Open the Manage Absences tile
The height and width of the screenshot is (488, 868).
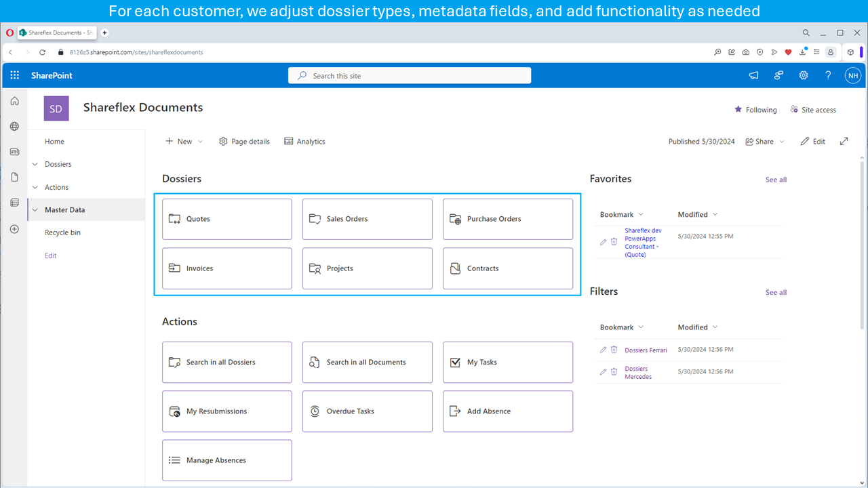pos(227,460)
